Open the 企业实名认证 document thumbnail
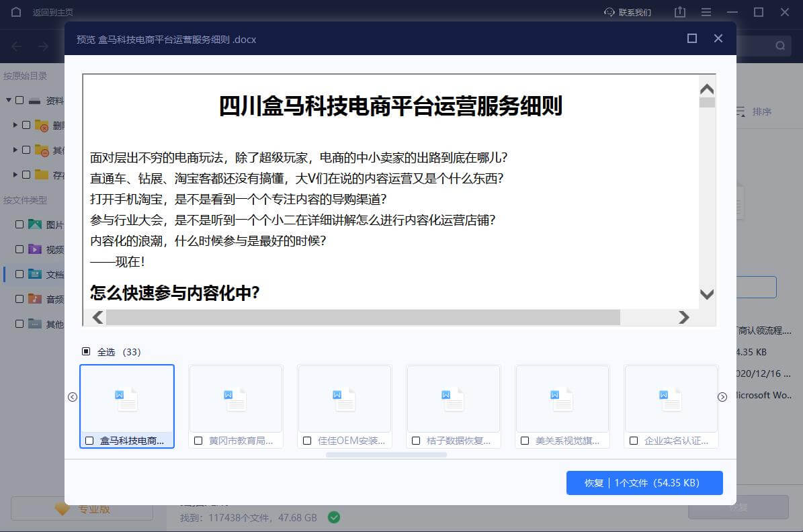Screen dimensions: 803x532 click(671, 400)
